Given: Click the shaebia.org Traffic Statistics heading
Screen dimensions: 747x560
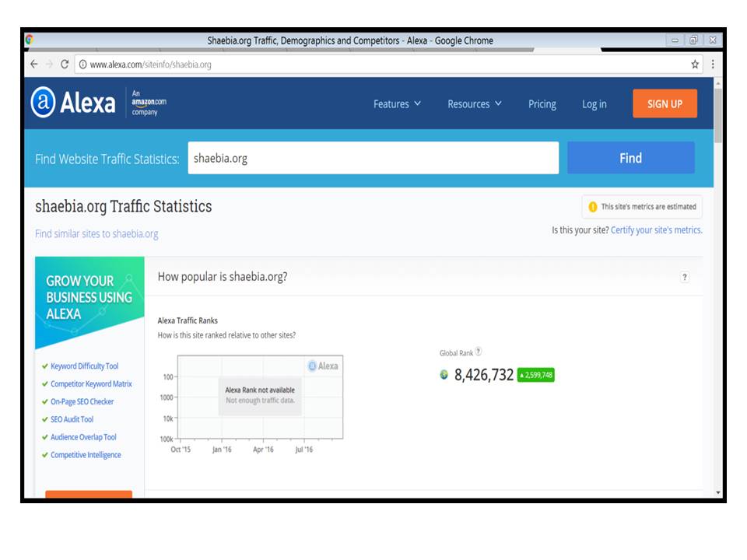Looking at the screenshot, I should click(x=124, y=206).
